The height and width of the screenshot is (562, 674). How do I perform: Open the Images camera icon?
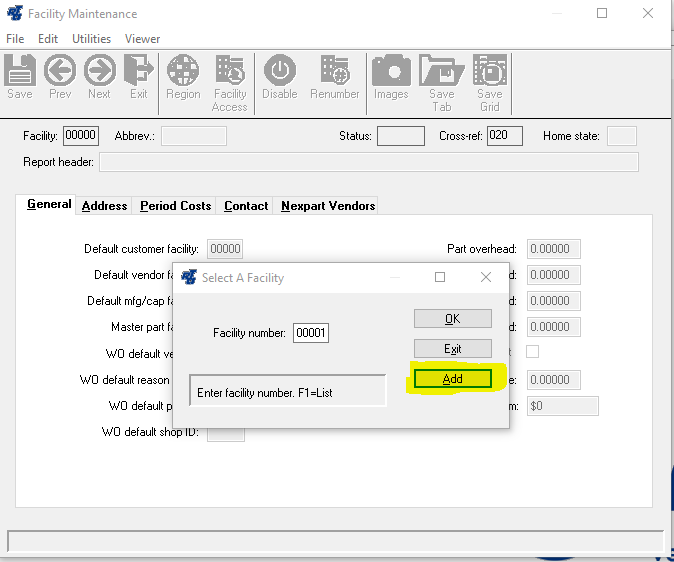pos(391,77)
